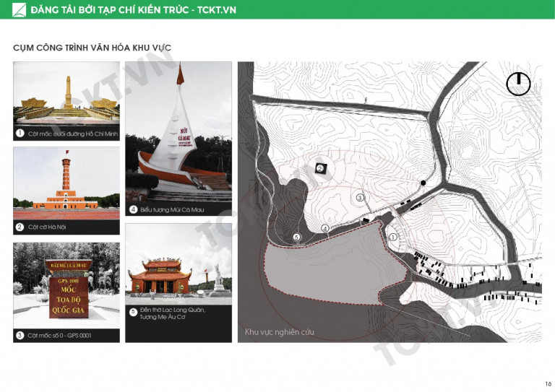Select map marker number 4 circle
555x392 pixels.
[x=325, y=229]
